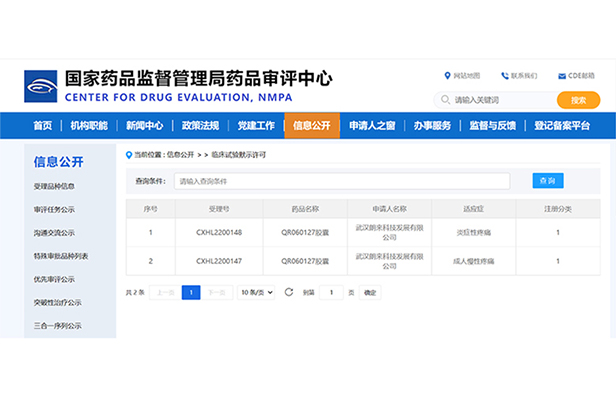The width and height of the screenshot is (616, 396).
Task: Open 三合一序列公示 in the sidebar
Action: pos(57,326)
